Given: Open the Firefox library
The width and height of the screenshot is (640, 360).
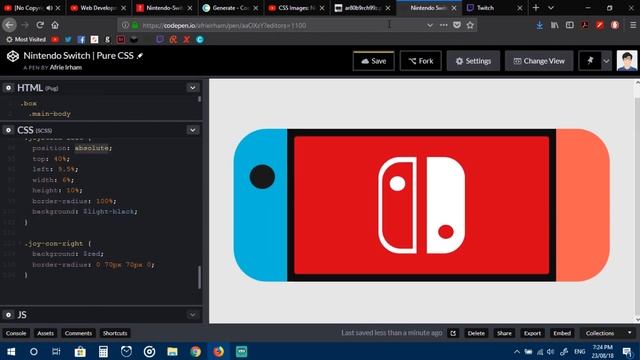Looking at the screenshot, I should [554, 25].
